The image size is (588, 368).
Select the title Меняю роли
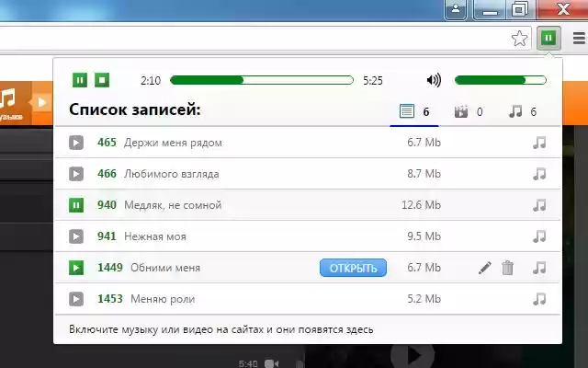[x=163, y=299]
